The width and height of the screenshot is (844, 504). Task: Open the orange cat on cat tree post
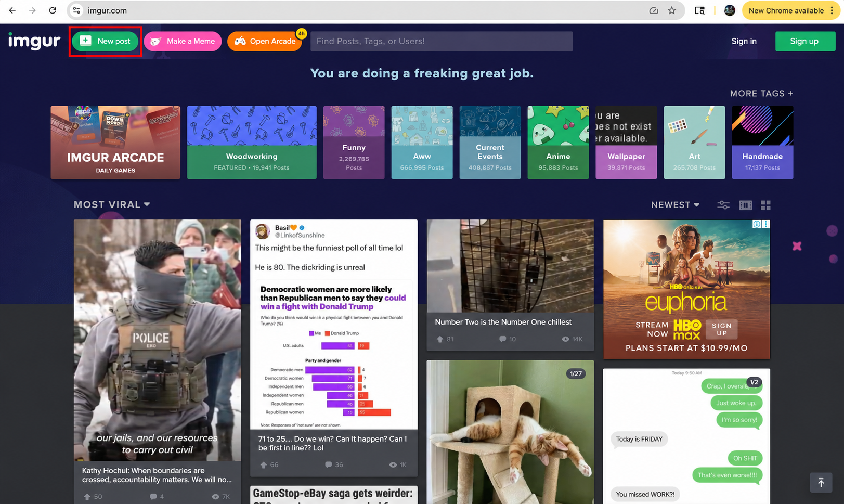click(510, 432)
